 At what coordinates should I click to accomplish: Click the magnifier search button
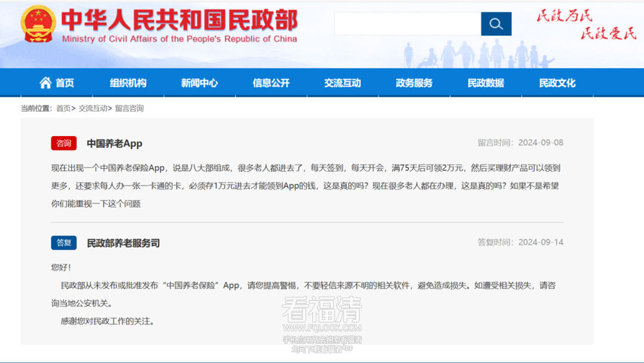point(496,24)
